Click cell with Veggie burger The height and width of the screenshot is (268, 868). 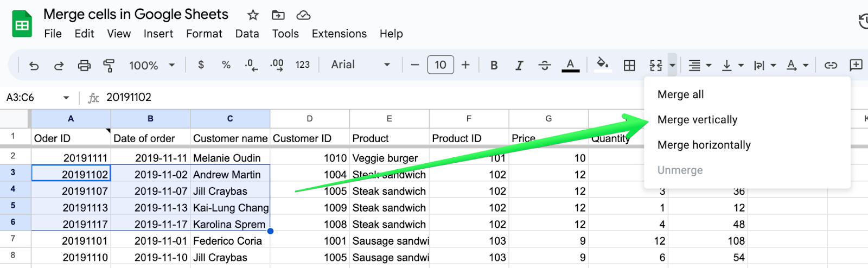pyautogui.click(x=390, y=158)
